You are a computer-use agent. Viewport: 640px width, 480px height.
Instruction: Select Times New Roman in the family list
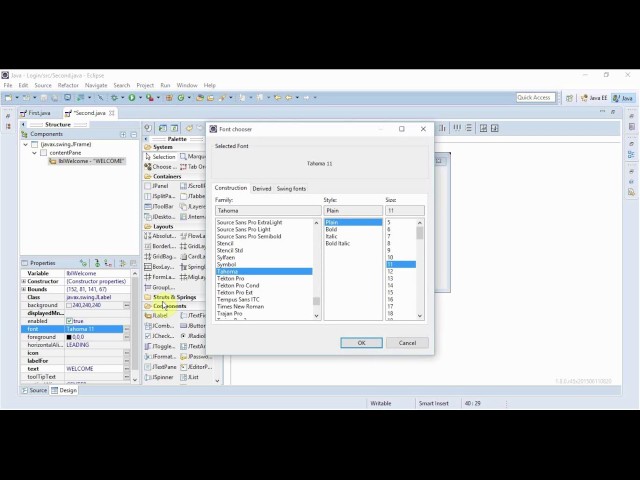click(264, 307)
